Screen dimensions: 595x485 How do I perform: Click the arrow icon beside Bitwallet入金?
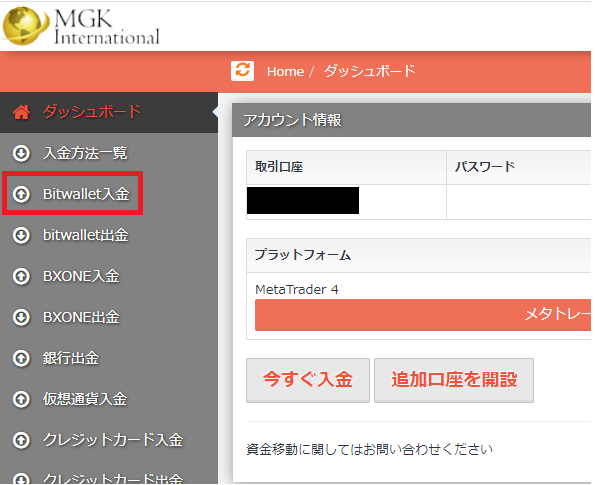pos(21,194)
